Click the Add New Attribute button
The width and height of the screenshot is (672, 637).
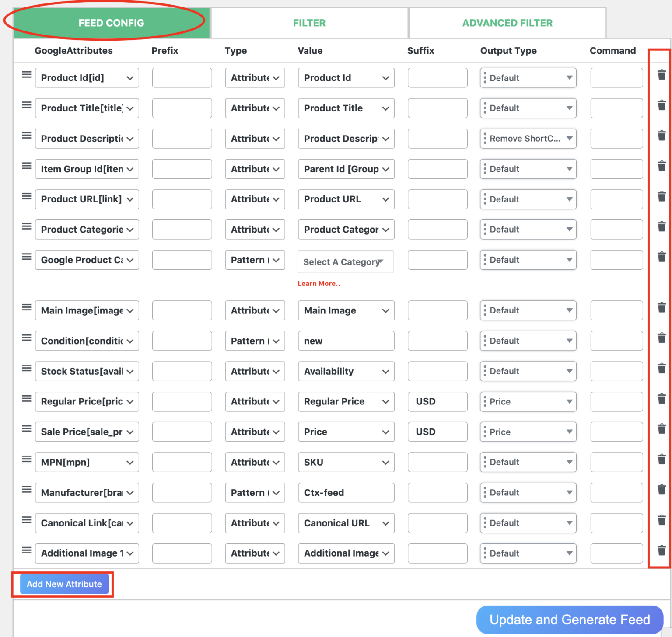[x=63, y=584]
